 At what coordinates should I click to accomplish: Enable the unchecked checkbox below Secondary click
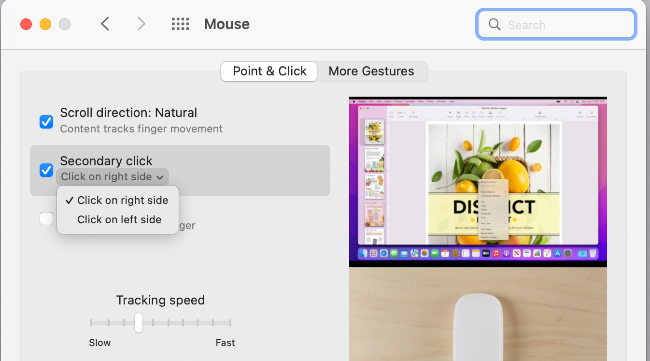click(x=46, y=218)
